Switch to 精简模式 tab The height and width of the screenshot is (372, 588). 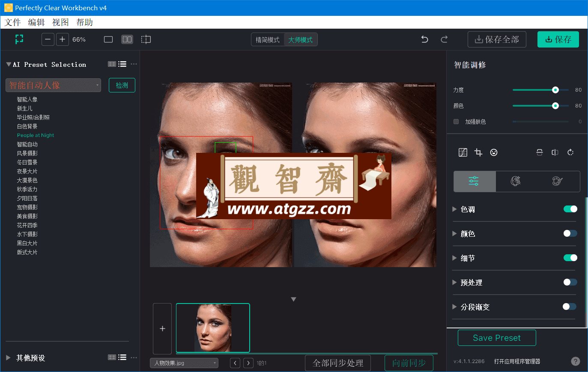(x=268, y=40)
